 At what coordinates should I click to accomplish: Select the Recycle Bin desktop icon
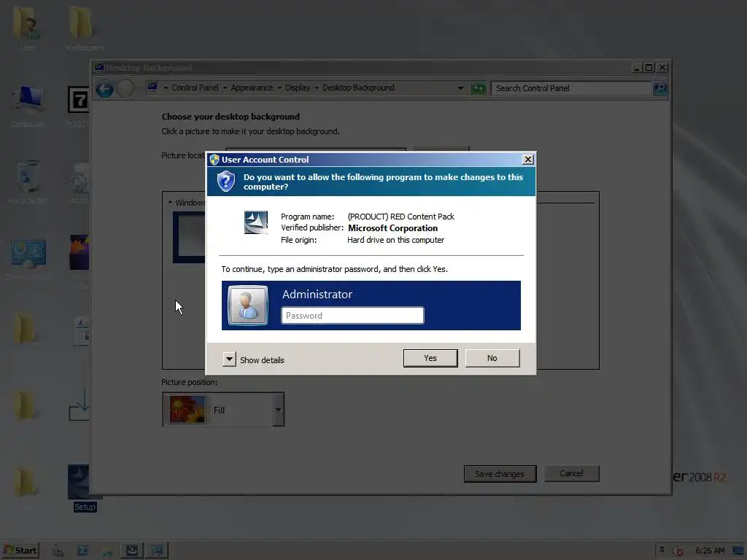click(x=28, y=183)
